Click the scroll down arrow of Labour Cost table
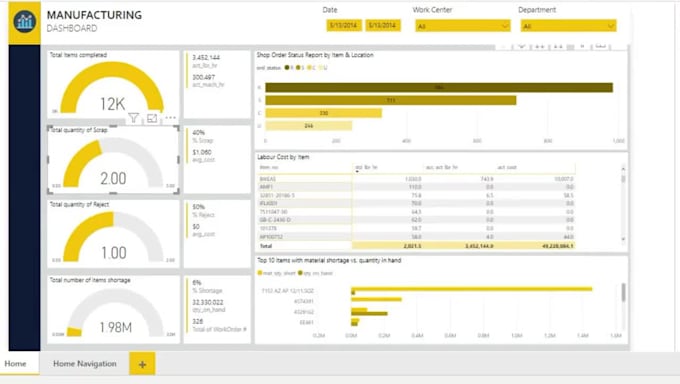This screenshot has height=384, width=680. [x=623, y=239]
